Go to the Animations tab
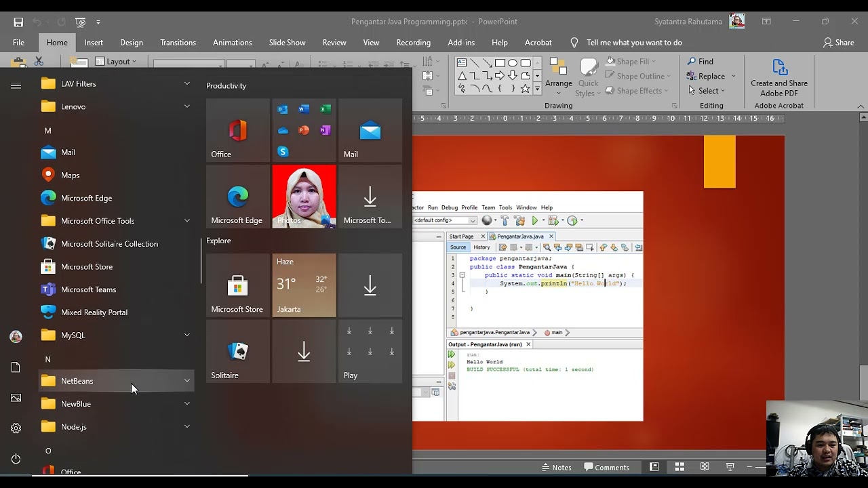This screenshot has width=868, height=488. click(233, 43)
